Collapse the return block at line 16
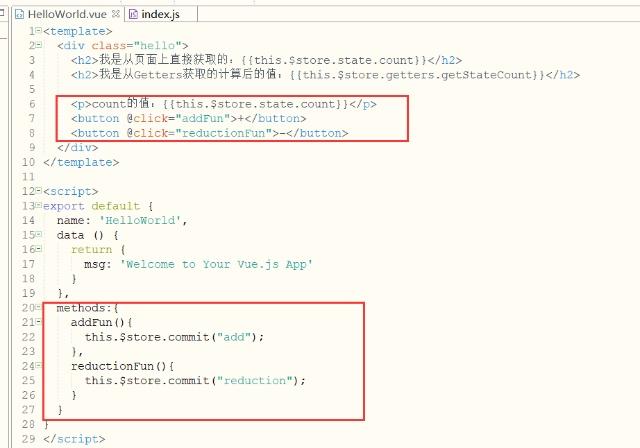The width and height of the screenshot is (640, 448). pyautogui.click(x=38, y=248)
